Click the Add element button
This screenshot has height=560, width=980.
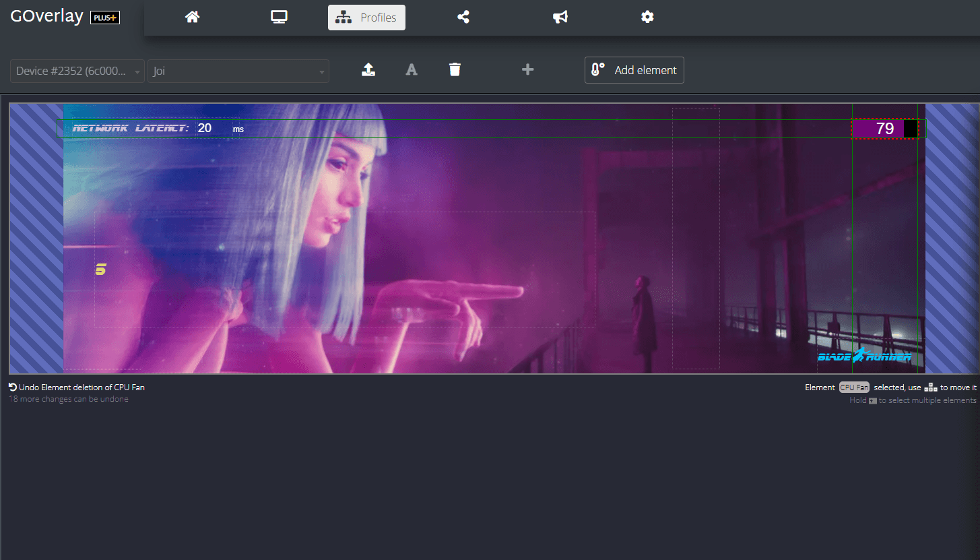coord(634,70)
